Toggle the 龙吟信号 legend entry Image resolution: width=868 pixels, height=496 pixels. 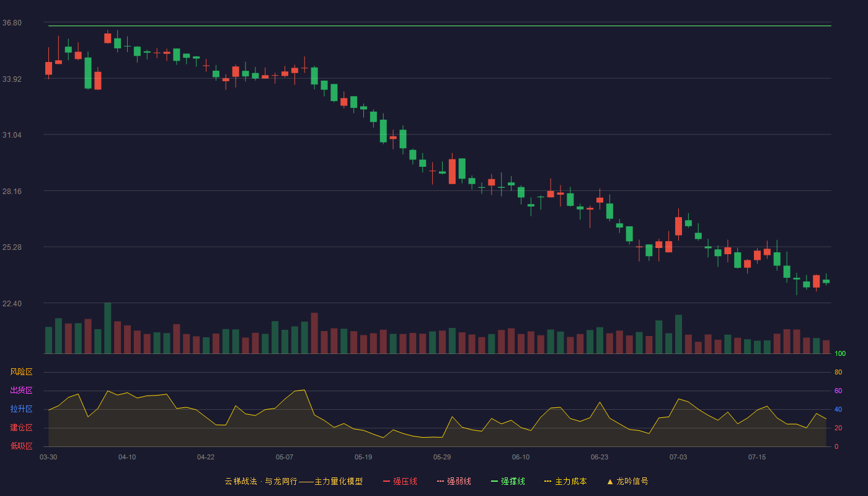tap(627, 481)
